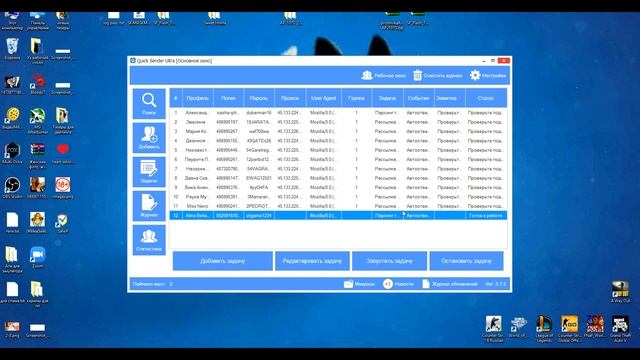
Task: Click Редактировать задачу button
Action: [x=312, y=261]
